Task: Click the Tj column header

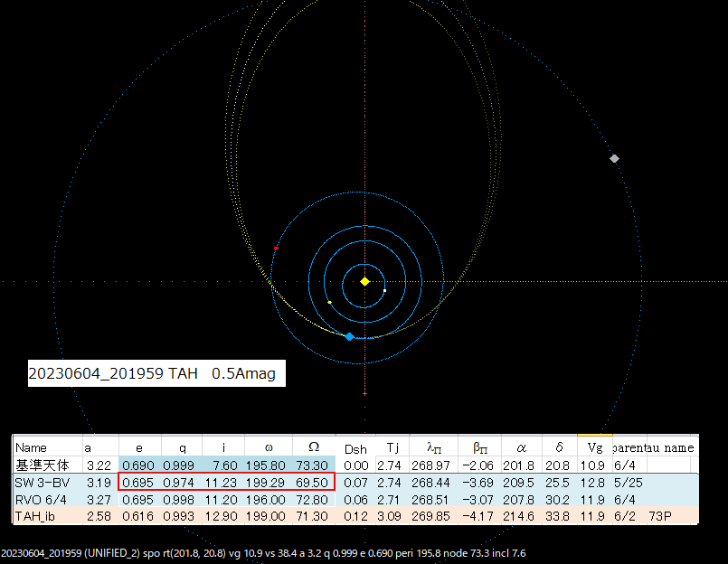Action: 392,447
